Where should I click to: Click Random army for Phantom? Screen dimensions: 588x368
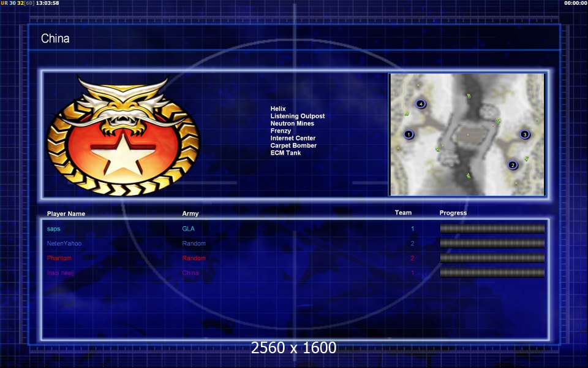tap(194, 258)
